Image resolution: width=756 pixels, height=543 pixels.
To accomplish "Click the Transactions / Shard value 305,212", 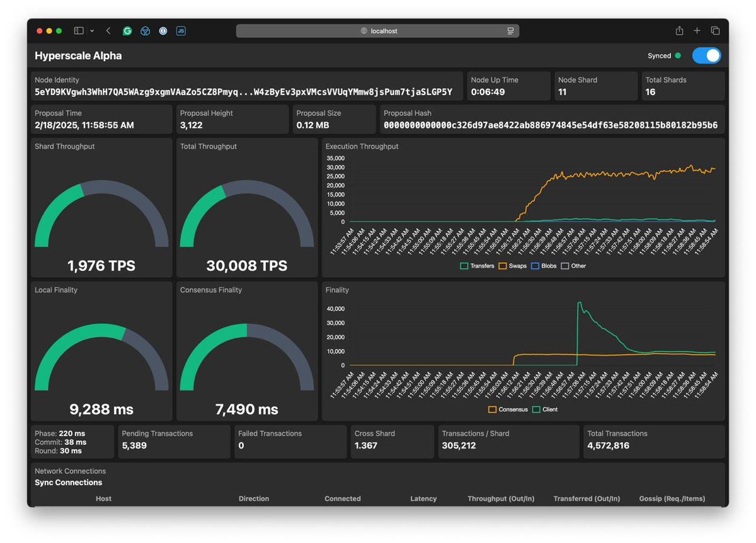I will (459, 445).
